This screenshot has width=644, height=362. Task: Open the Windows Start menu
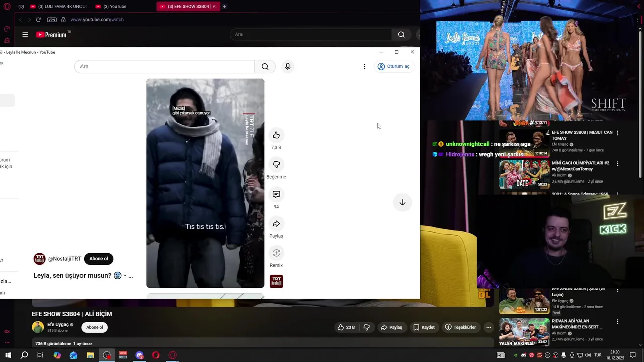pyautogui.click(x=8, y=355)
